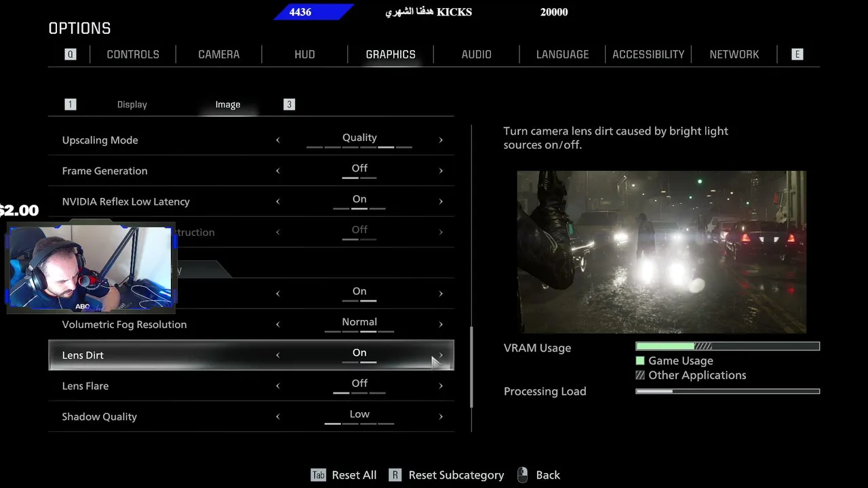Image resolution: width=868 pixels, height=488 pixels.
Task: Click right arrow for Lens Flare
Action: click(441, 386)
